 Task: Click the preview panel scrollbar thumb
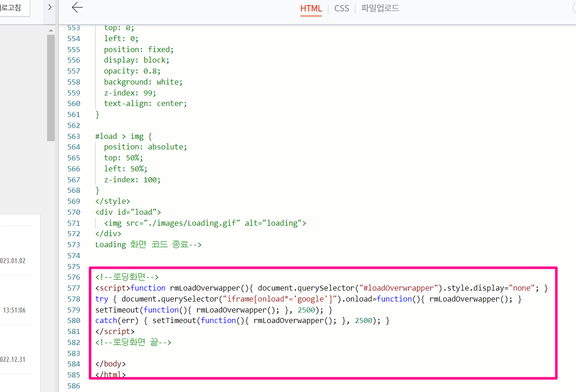51,88
